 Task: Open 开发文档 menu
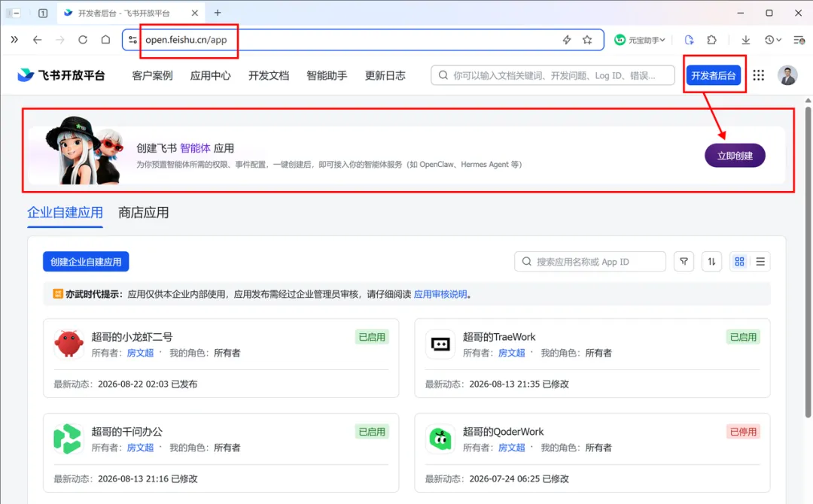point(269,76)
